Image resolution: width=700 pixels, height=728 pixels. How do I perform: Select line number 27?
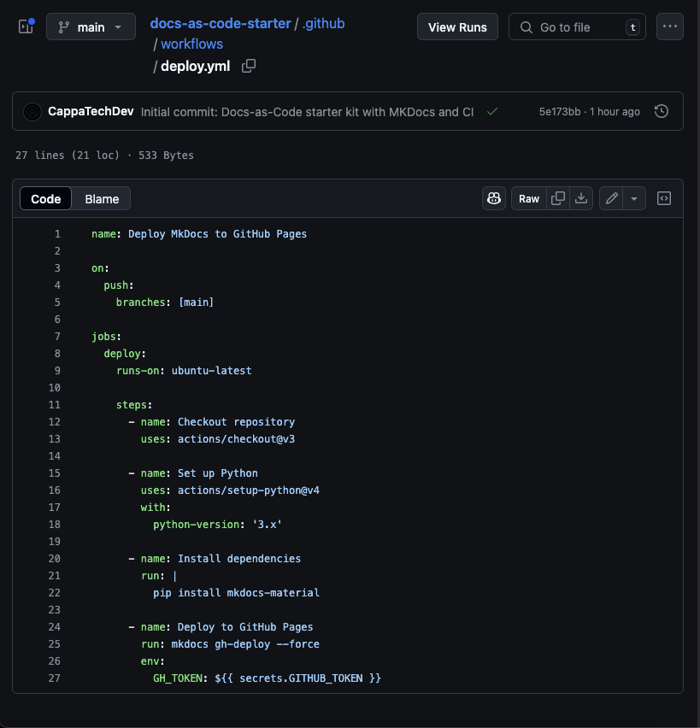[55, 678]
